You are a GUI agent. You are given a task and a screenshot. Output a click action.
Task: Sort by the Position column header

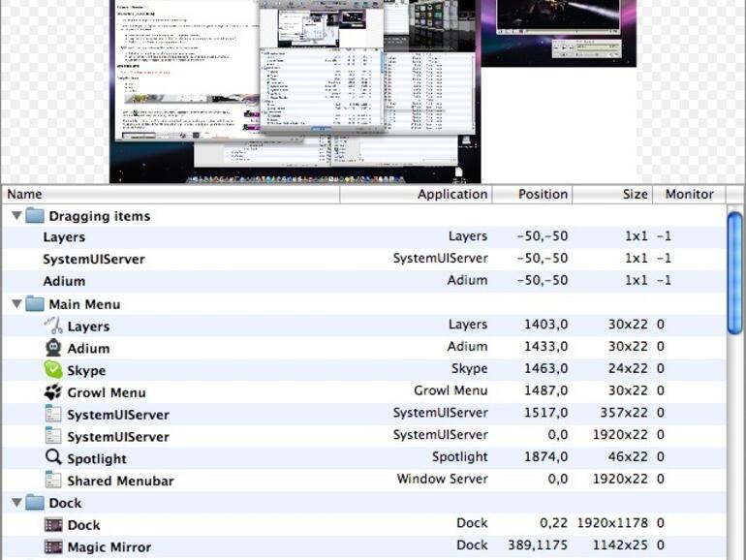pyautogui.click(x=533, y=194)
